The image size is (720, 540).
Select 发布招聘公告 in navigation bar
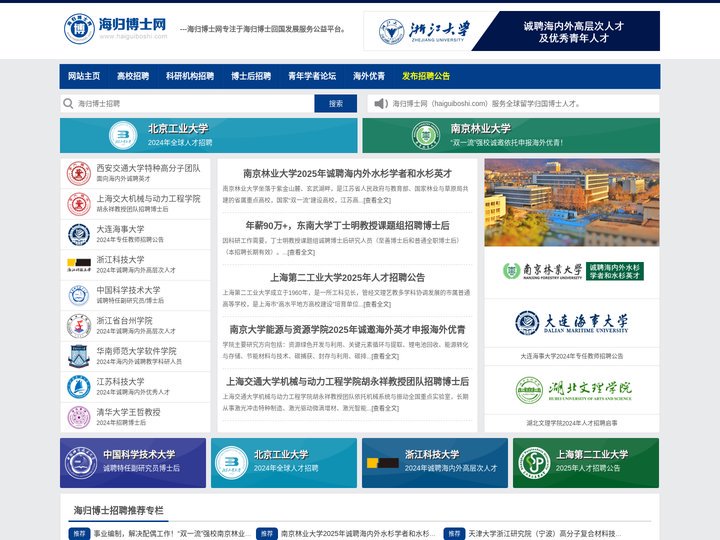point(426,76)
